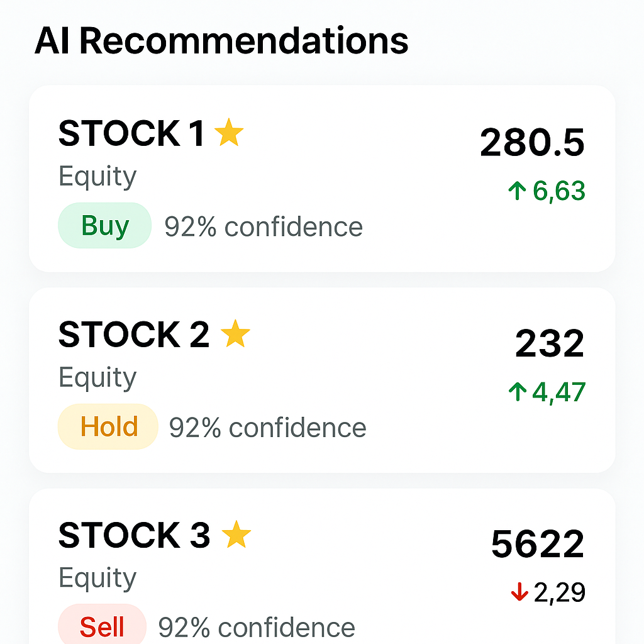The image size is (644, 644).
Task: Toggle the Buy recommendation badge on STOCK 1
Action: click(x=104, y=225)
